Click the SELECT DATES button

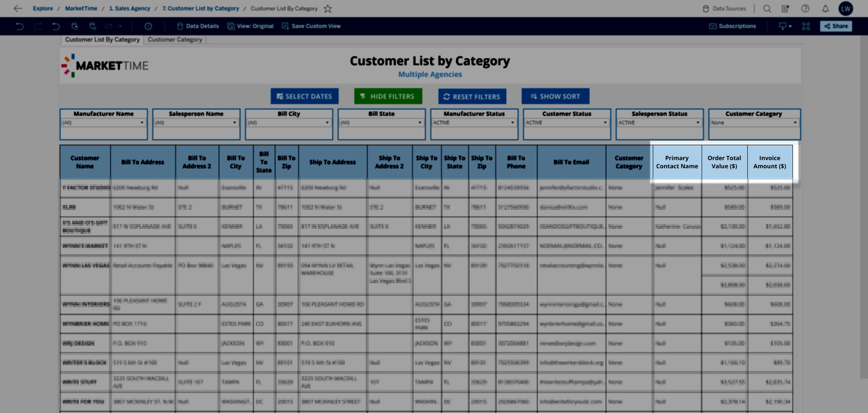click(304, 96)
